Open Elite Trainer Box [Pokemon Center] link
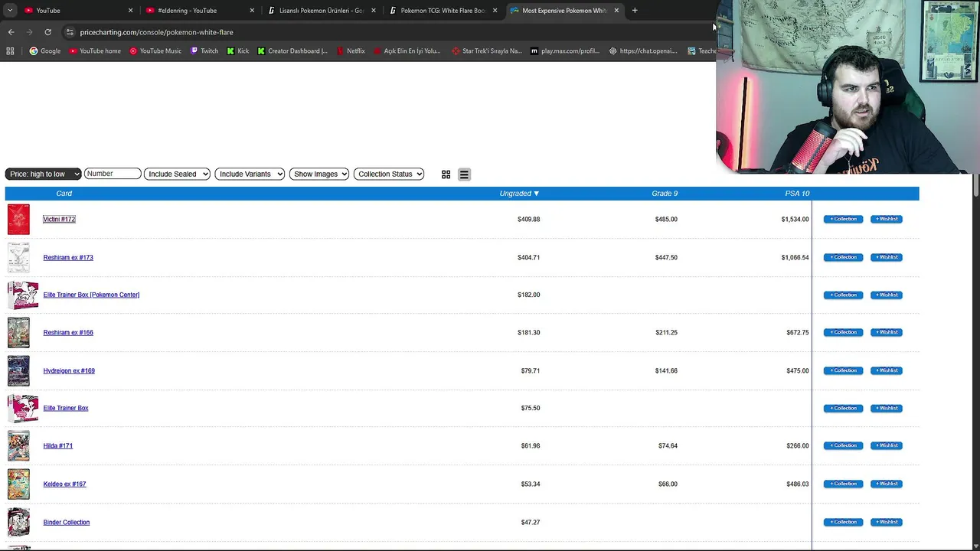The image size is (980, 551). tap(91, 295)
